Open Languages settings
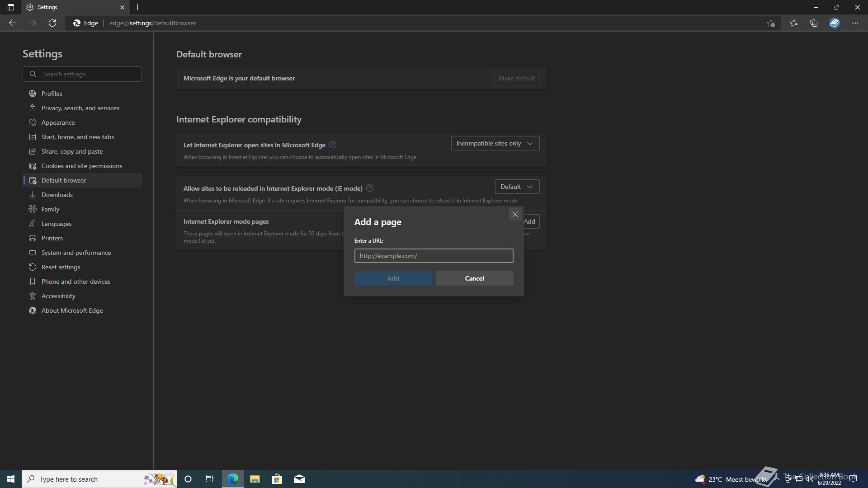Image resolution: width=868 pixels, height=488 pixels. tap(82, 224)
